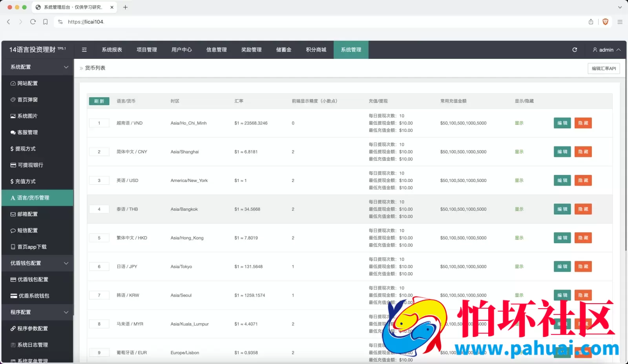Hide the 简体中文 / CNY currency
The width and height of the screenshot is (628, 364).
[x=583, y=152]
